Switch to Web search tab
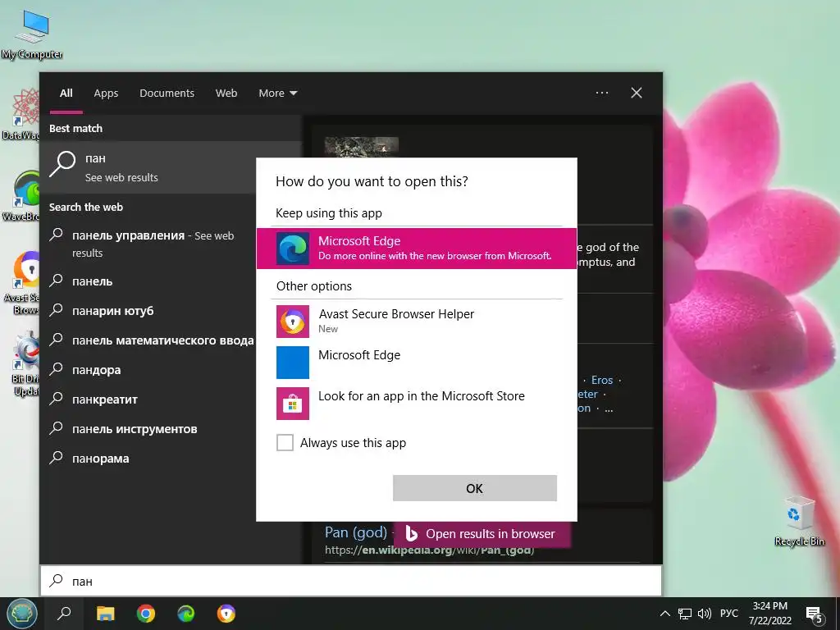840x630 pixels. [226, 94]
